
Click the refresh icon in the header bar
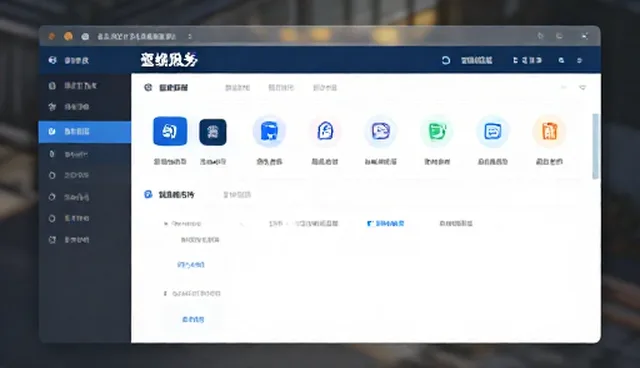(x=446, y=60)
